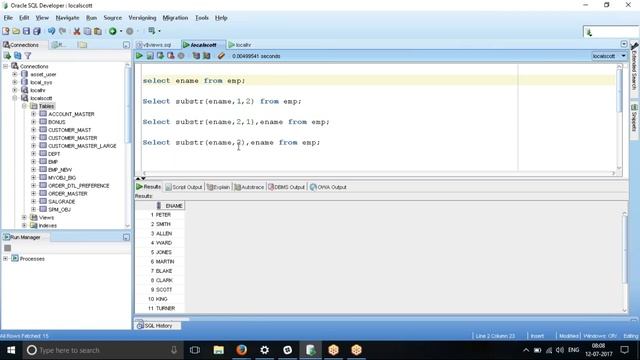Expand the ACCOUNT_MASTER table
Image resolution: width=640 pixels, height=360 pixels.
33,114
